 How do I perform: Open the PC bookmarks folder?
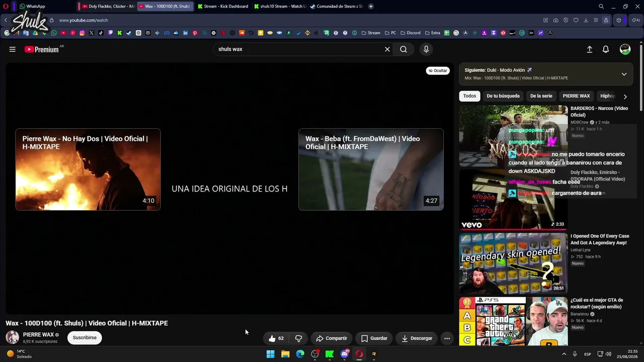pos(390,33)
